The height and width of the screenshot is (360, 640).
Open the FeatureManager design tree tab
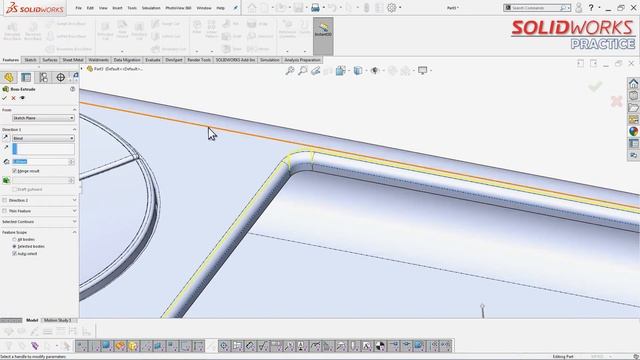9,77
